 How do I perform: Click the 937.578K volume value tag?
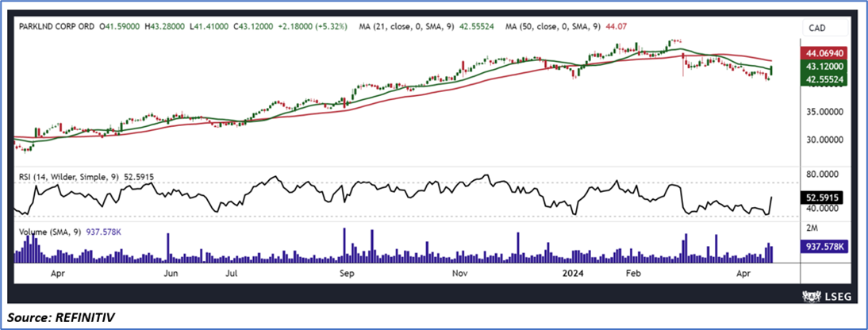pyautogui.click(x=825, y=246)
